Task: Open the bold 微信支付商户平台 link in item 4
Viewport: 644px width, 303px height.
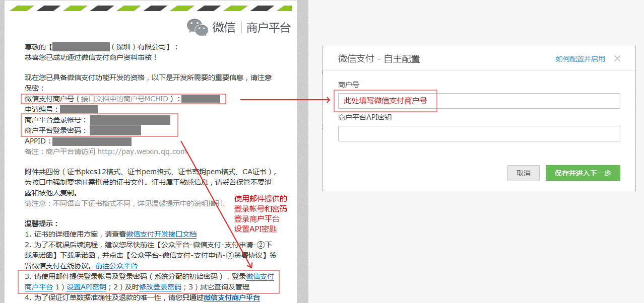Action: [232, 297]
